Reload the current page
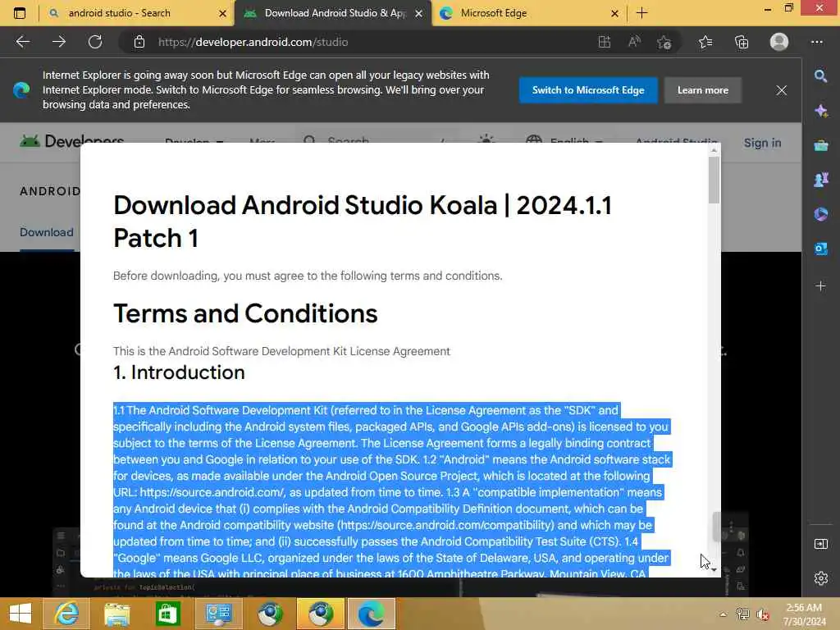 pyautogui.click(x=95, y=42)
